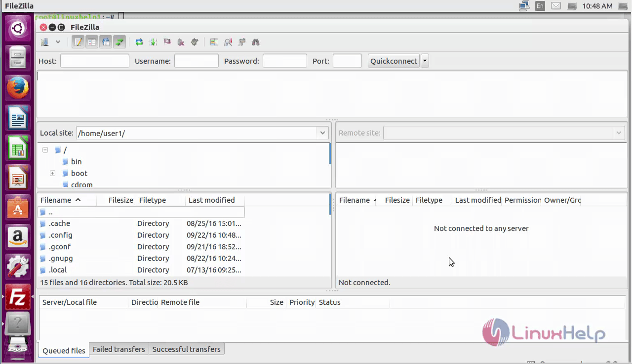Launch LibreOffice Calc from the dock
632x364 pixels.
(x=18, y=147)
